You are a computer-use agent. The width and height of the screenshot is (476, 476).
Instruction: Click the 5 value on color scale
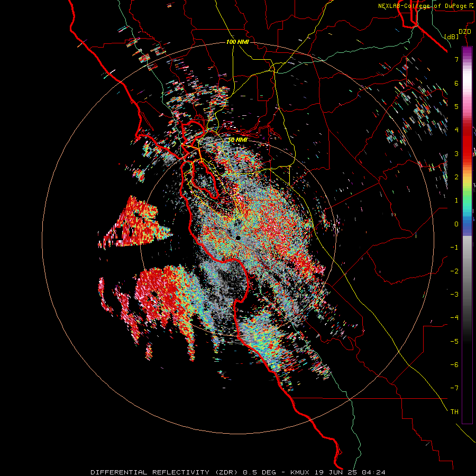point(456,106)
